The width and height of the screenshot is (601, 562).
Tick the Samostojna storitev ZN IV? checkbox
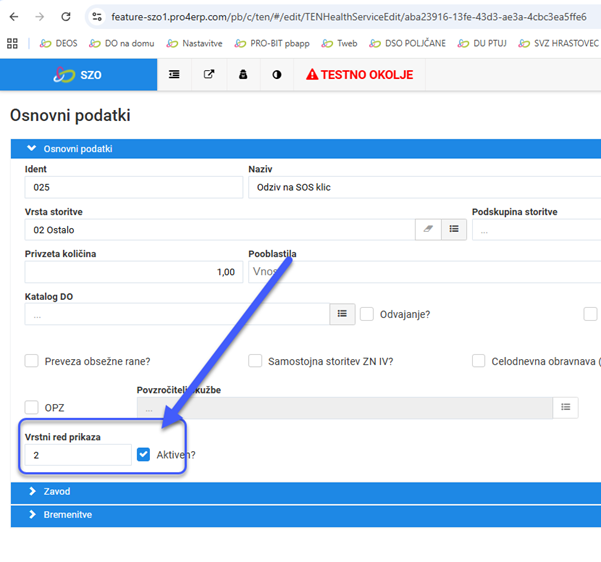[x=255, y=361]
